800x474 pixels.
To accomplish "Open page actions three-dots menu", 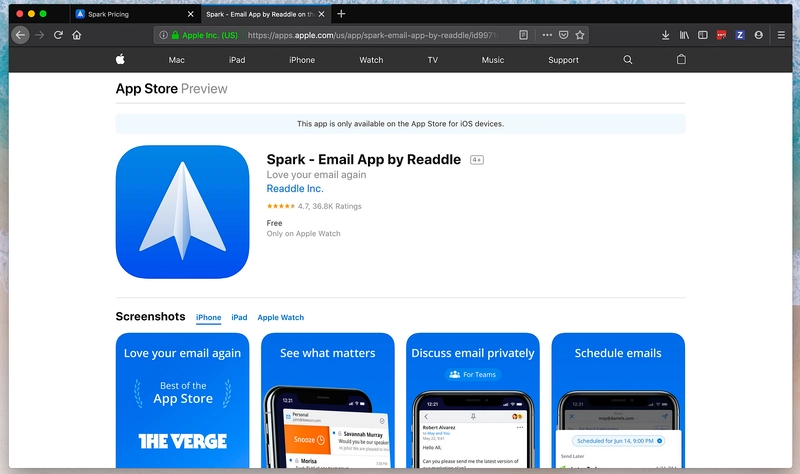I will click(547, 35).
